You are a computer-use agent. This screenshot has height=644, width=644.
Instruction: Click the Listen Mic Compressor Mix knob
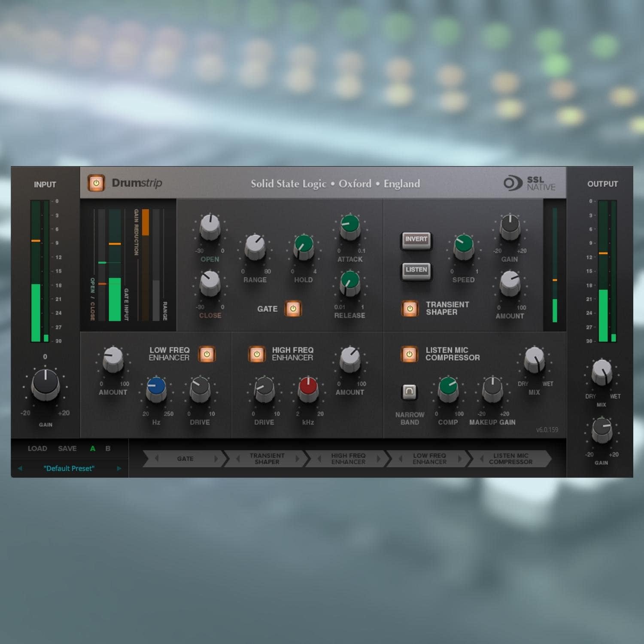click(x=535, y=359)
